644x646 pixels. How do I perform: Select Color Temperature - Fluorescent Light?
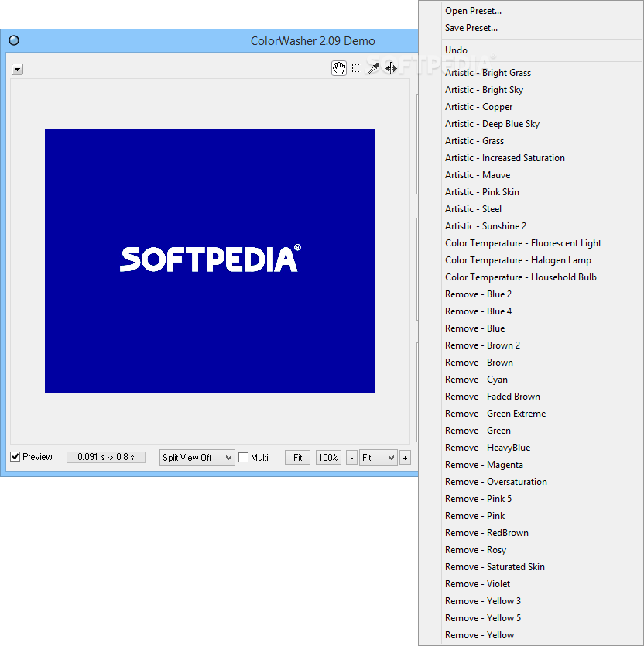[530, 243]
